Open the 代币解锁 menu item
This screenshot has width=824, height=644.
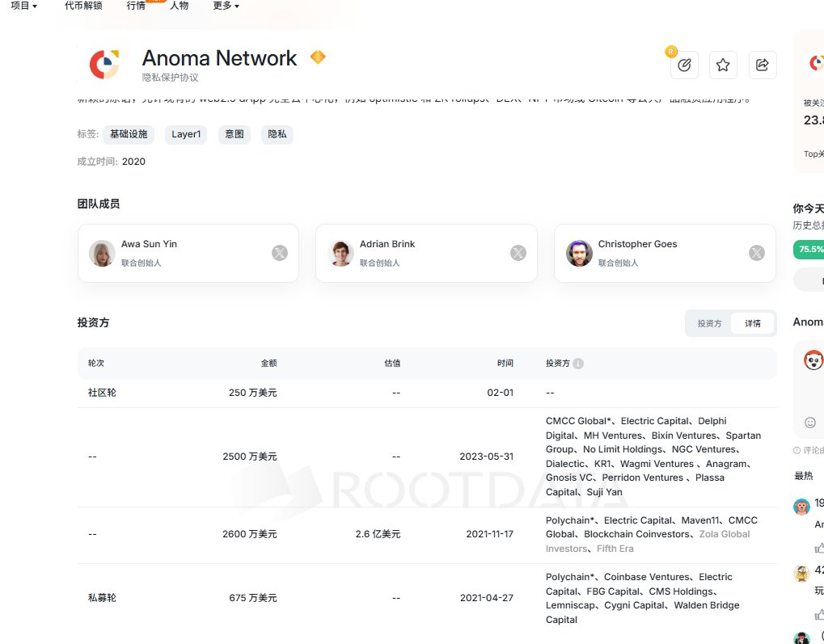pyautogui.click(x=83, y=6)
